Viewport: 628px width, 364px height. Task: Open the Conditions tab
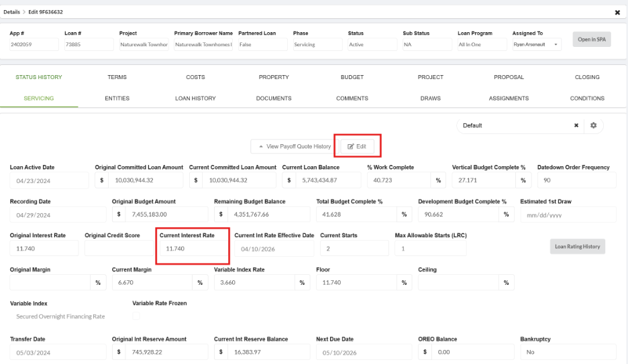coord(587,99)
